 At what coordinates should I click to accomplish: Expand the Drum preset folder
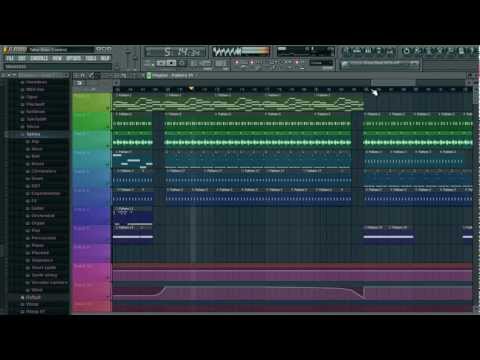click(37, 179)
